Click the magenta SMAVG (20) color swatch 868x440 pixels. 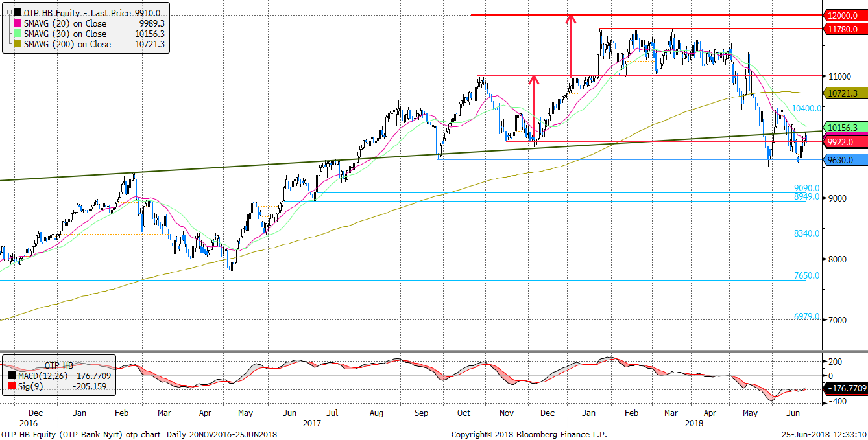tap(17, 23)
